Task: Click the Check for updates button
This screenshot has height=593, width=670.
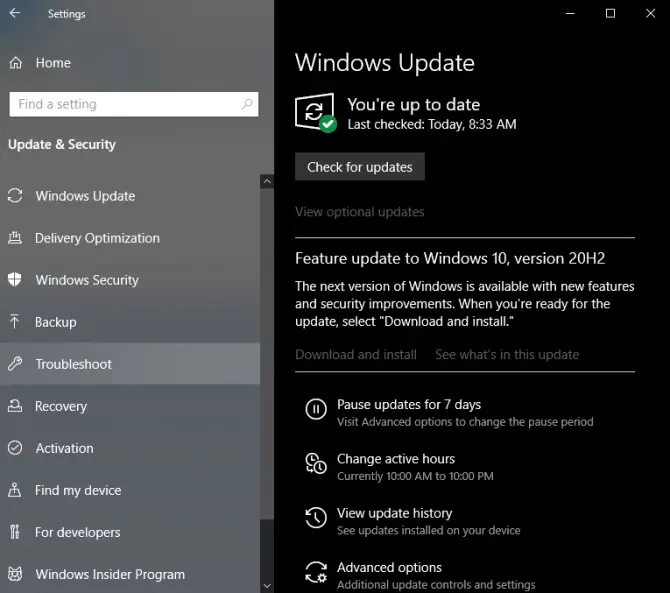Action: pyautogui.click(x=360, y=167)
